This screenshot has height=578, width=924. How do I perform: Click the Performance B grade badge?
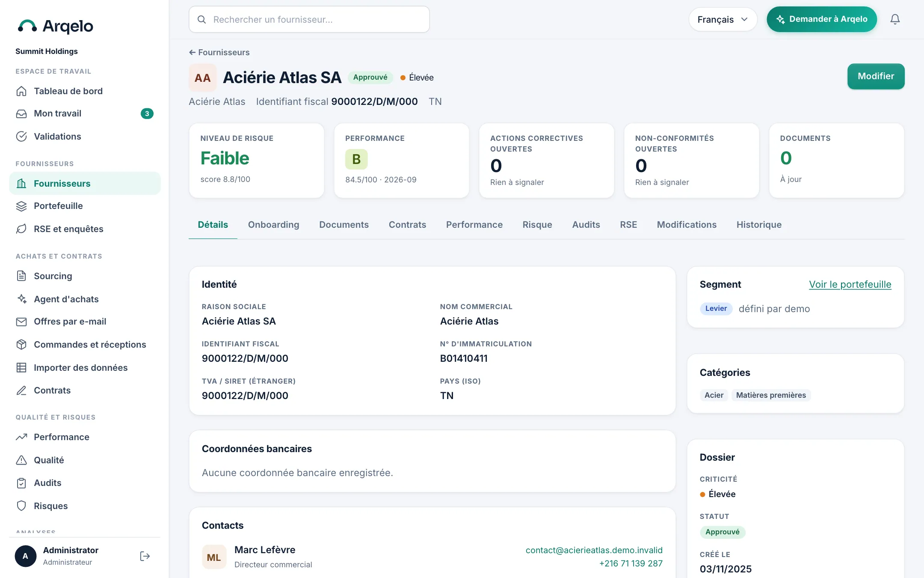pos(356,159)
